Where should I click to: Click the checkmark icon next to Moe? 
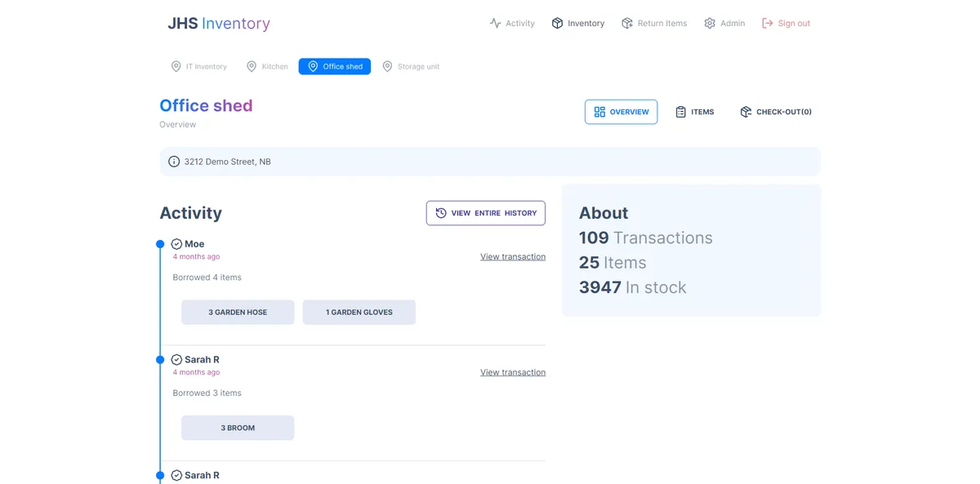tap(176, 244)
